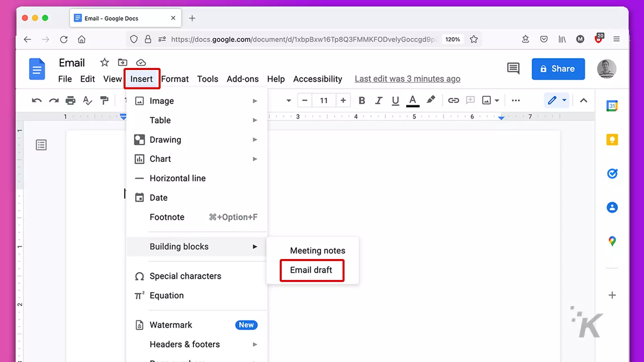
Task: Click Move document folder icon
Action: click(122, 62)
